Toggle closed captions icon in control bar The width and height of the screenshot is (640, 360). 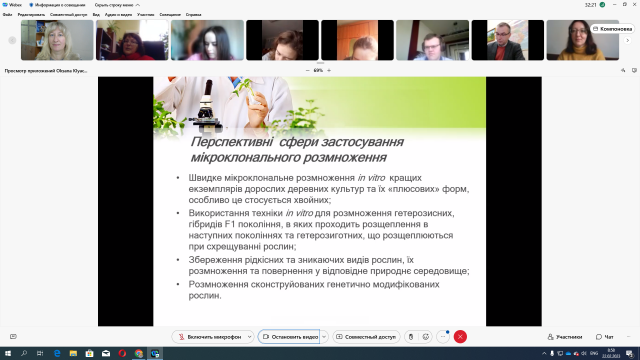point(13,337)
